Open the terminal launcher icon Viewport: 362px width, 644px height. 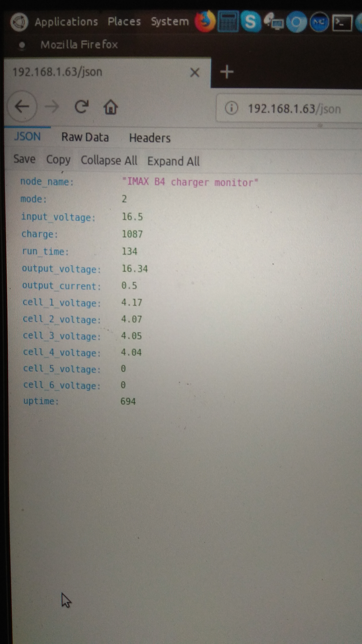point(342,22)
